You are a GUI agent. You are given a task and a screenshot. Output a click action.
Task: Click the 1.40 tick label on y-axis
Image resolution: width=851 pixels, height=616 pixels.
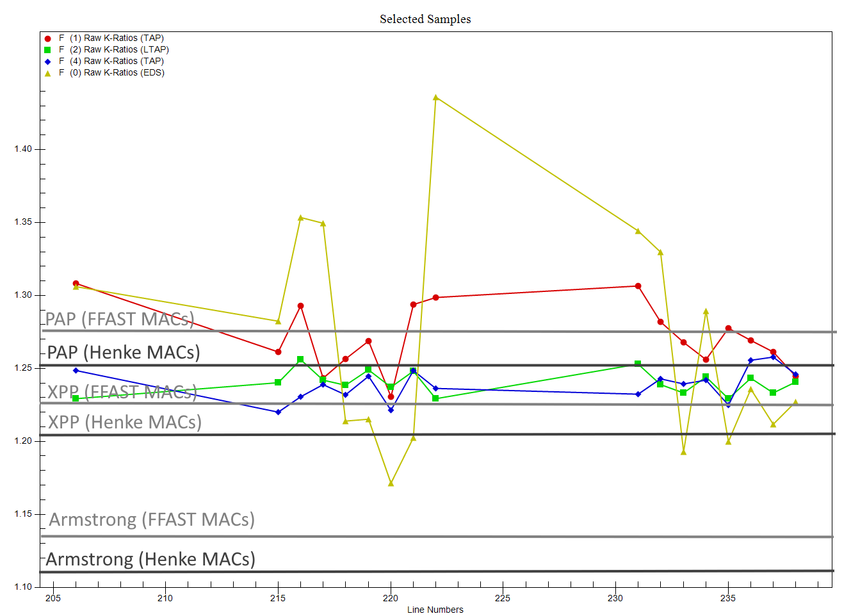pyautogui.click(x=23, y=149)
